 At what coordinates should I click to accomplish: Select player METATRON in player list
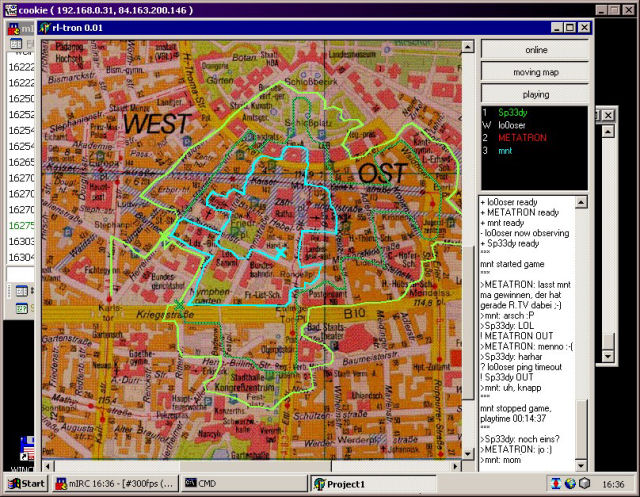(x=522, y=138)
